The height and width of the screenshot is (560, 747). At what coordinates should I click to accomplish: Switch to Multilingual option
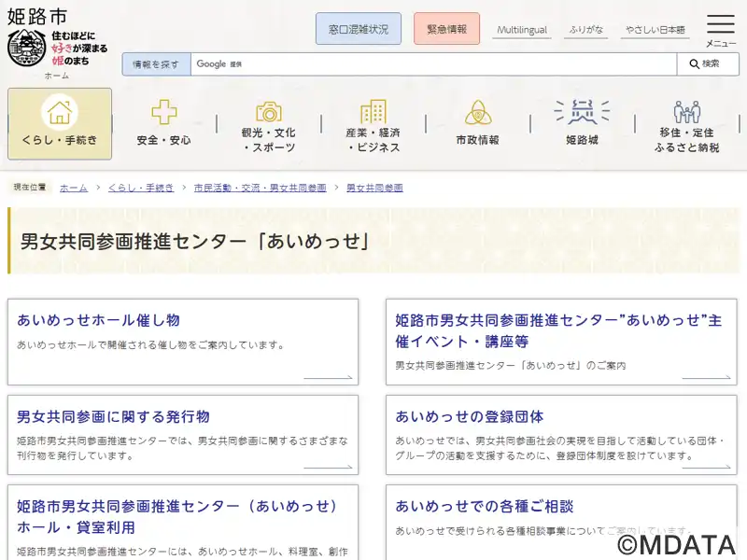pos(522,30)
